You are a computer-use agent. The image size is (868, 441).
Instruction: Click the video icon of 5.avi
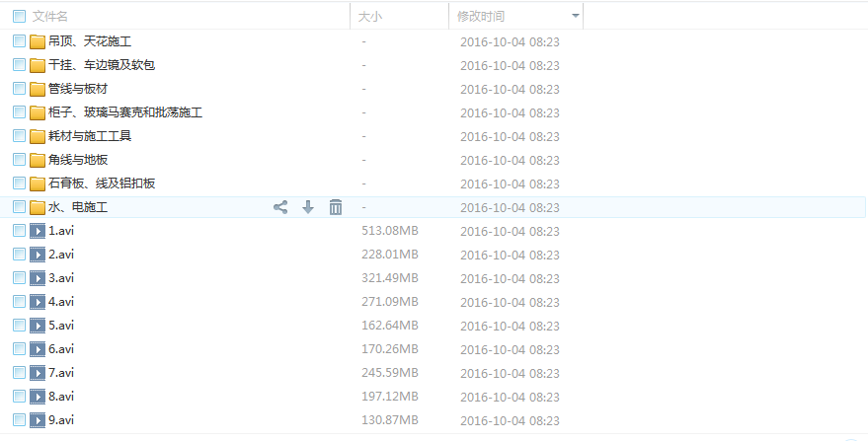click(38, 326)
